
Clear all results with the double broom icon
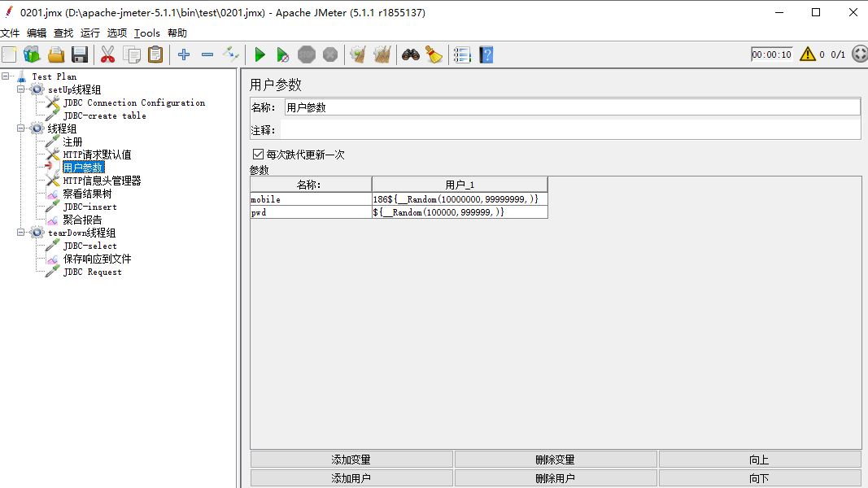(382, 54)
